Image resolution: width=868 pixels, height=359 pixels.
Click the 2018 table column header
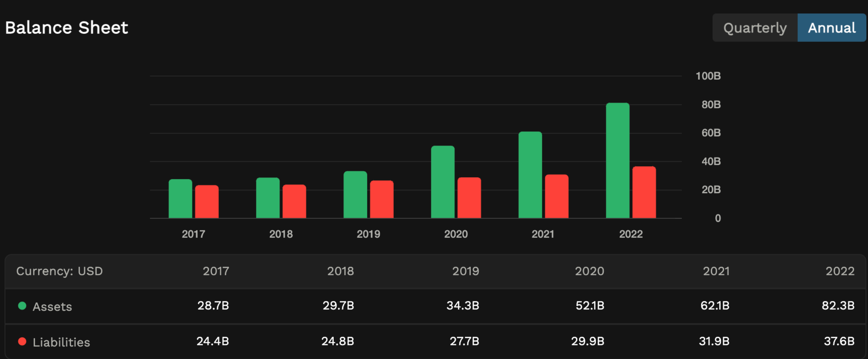pos(340,271)
